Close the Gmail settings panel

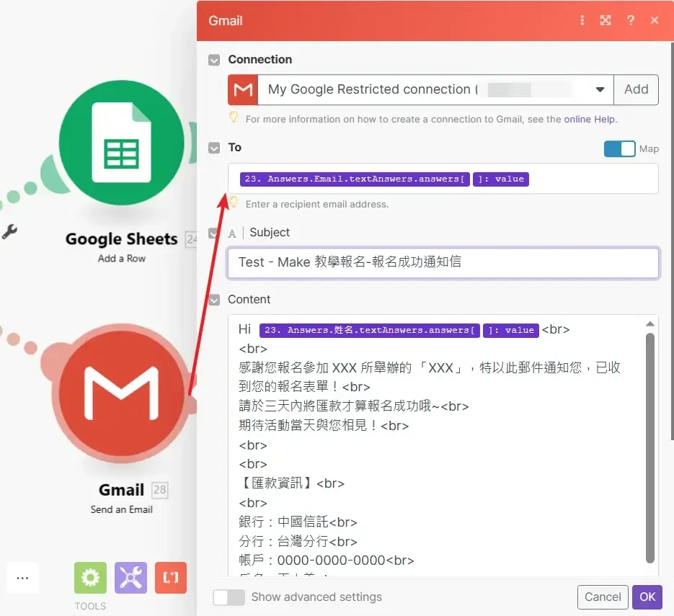pyautogui.click(x=655, y=20)
